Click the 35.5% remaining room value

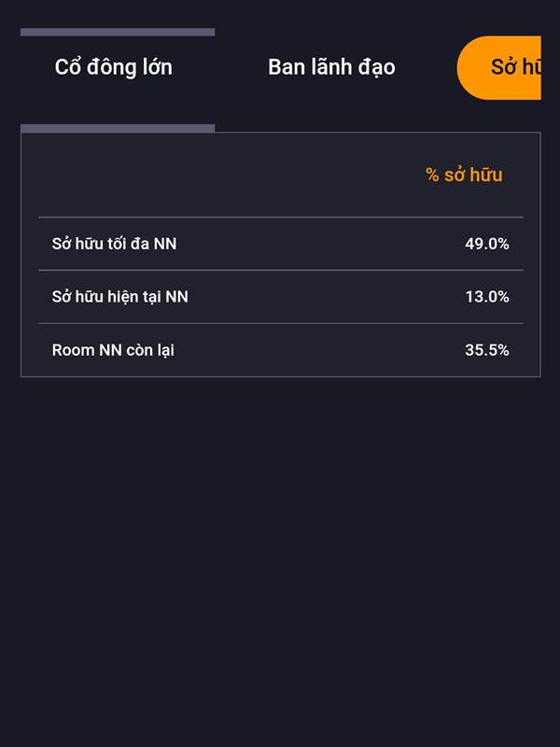tap(487, 350)
